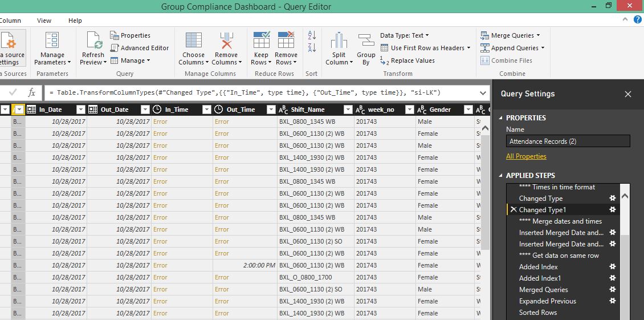Click the Refresh Preview icon

[x=95, y=40]
